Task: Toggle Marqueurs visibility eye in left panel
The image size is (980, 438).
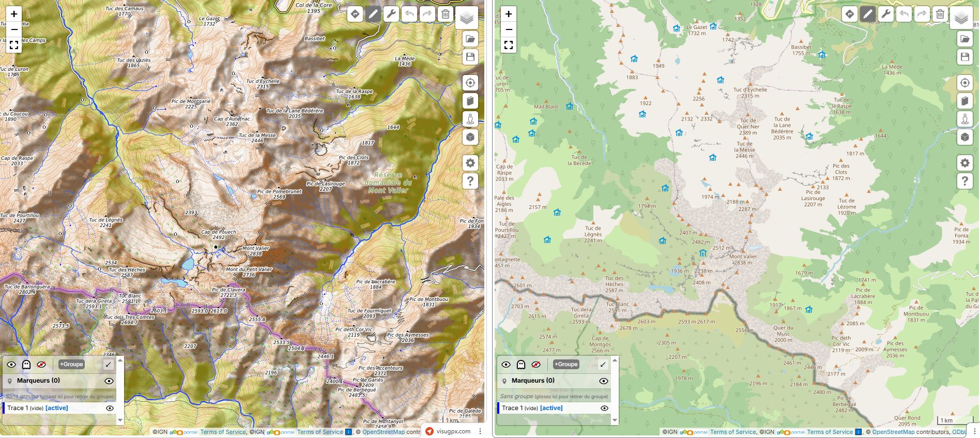Action: point(109,381)
